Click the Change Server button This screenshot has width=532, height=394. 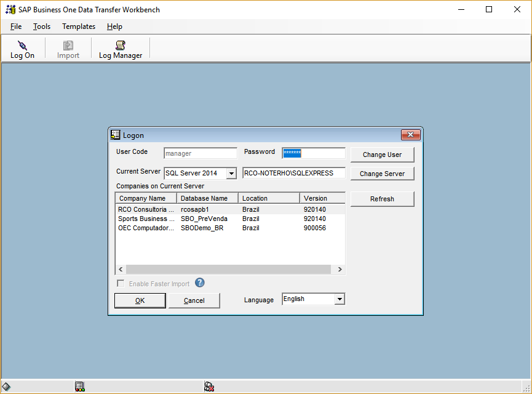click(x=382, y=174)
